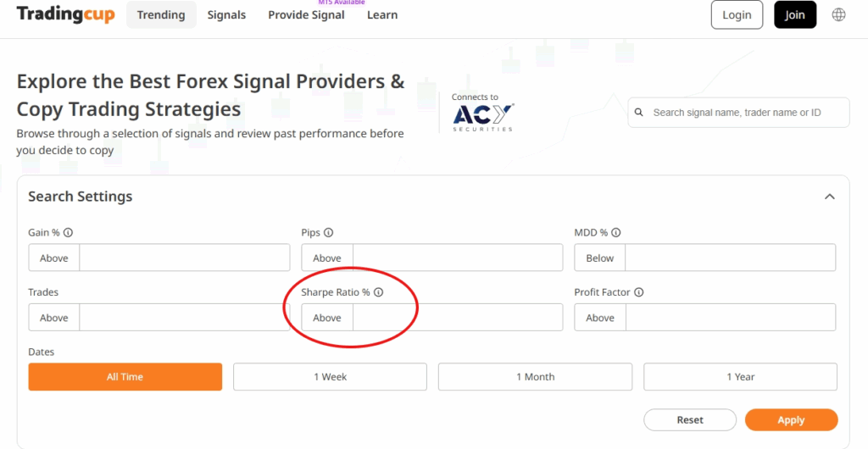868x449 pixels.
Task: Open the Signals menu item
Action: [x=226, y=14]
